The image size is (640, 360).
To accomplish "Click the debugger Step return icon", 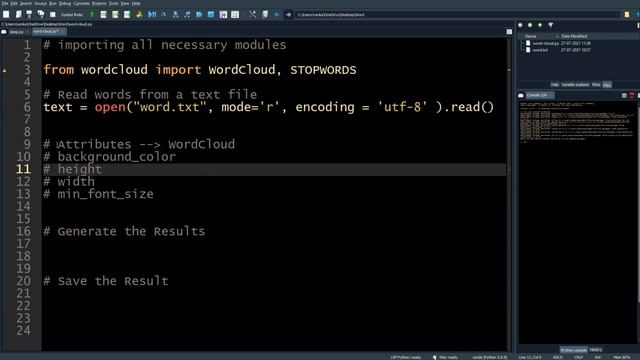I will pos(187,14).
